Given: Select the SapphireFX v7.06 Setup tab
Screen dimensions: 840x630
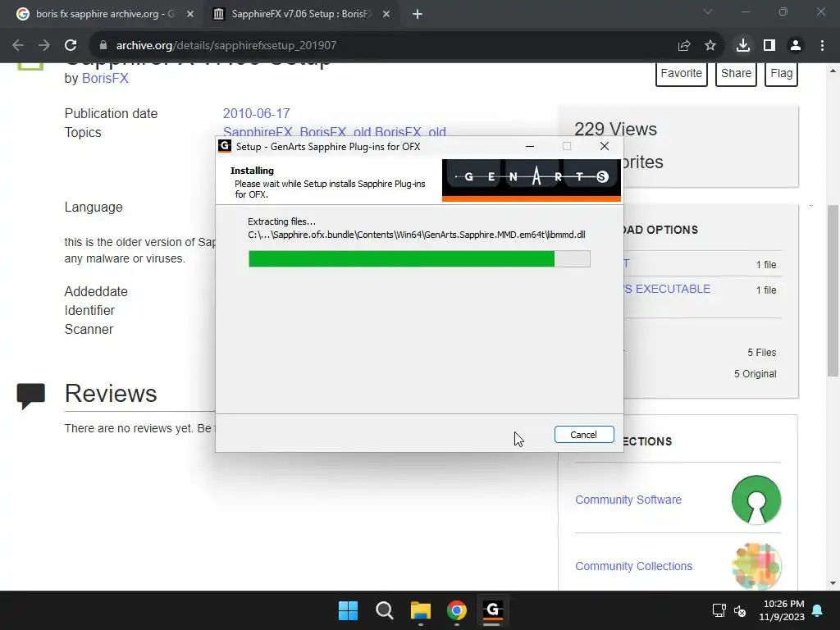Looking at the screenshot, I should (x=300, y=14).
